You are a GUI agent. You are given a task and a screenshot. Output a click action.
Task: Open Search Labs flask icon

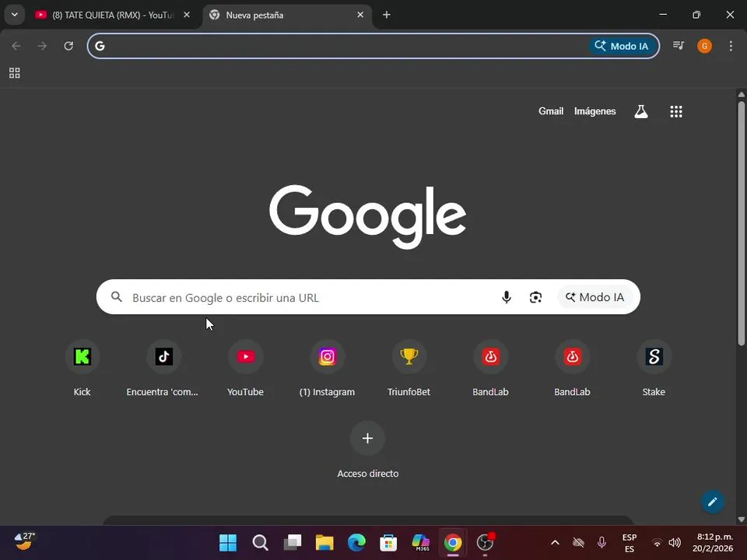640,111
